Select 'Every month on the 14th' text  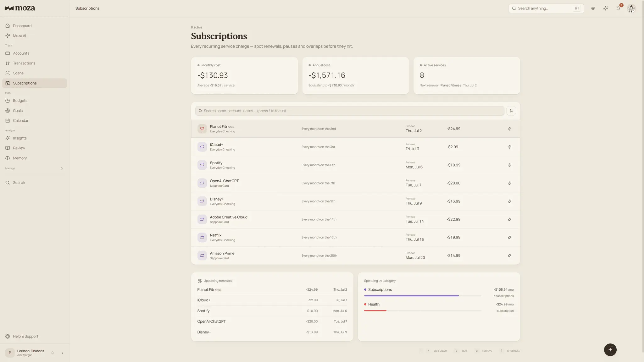[x=319, y=219]
